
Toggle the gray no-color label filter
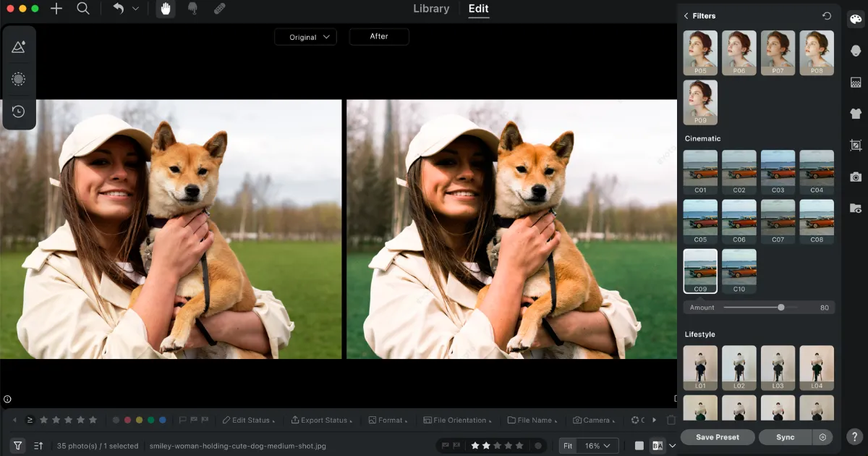[x=116, y=420]
